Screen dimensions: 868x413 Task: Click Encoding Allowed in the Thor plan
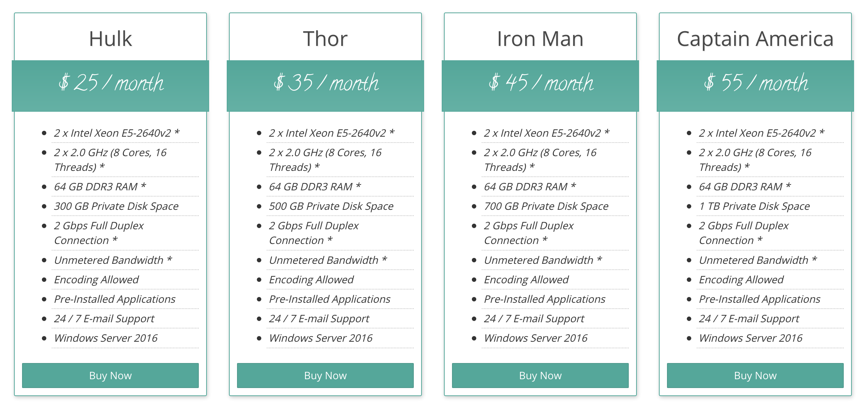pyautogui.click(x=311, y=280)
